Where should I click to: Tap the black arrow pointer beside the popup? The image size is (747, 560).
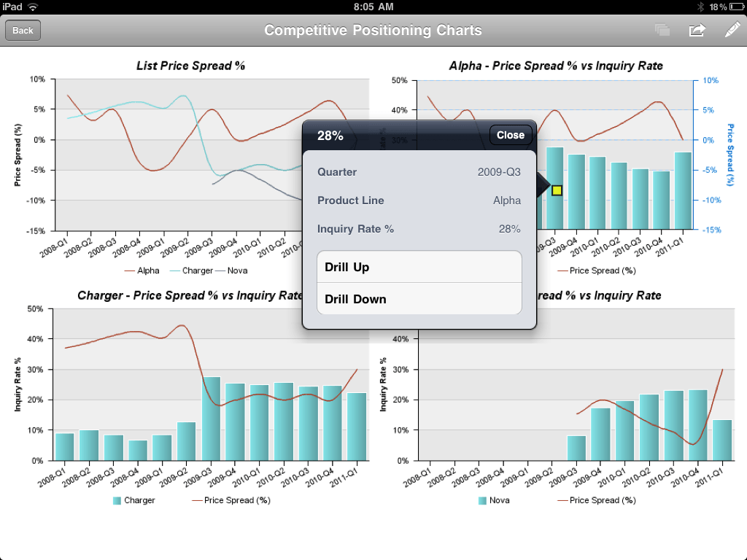[543, 185]
